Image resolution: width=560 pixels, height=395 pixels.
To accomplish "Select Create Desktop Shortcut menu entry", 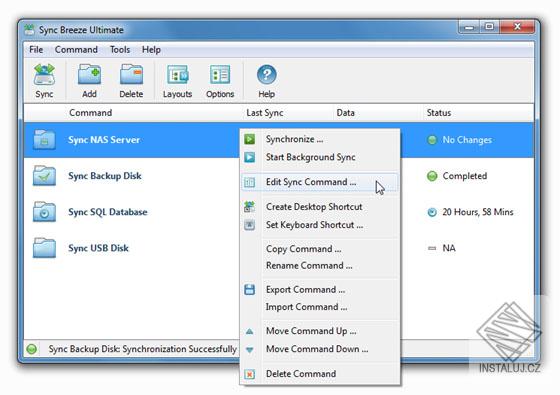I will click(x=320, y=207).
